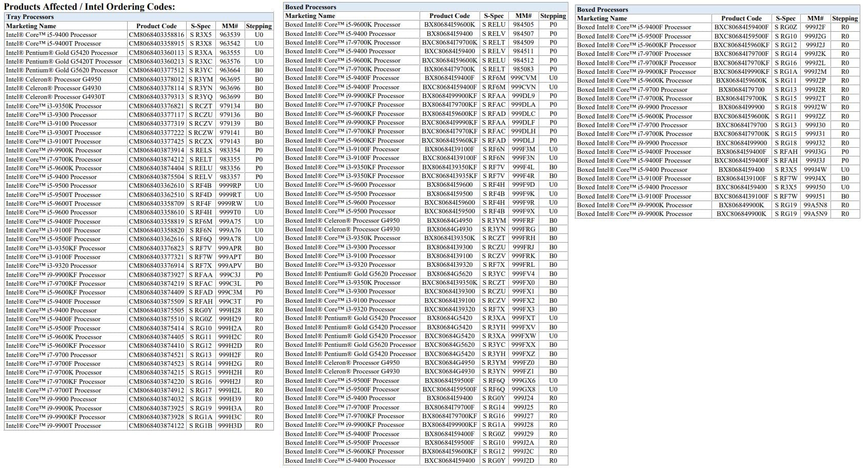Click MM# cell 963695
This screenshot has height=470, width=868.
tap(230, 80)
